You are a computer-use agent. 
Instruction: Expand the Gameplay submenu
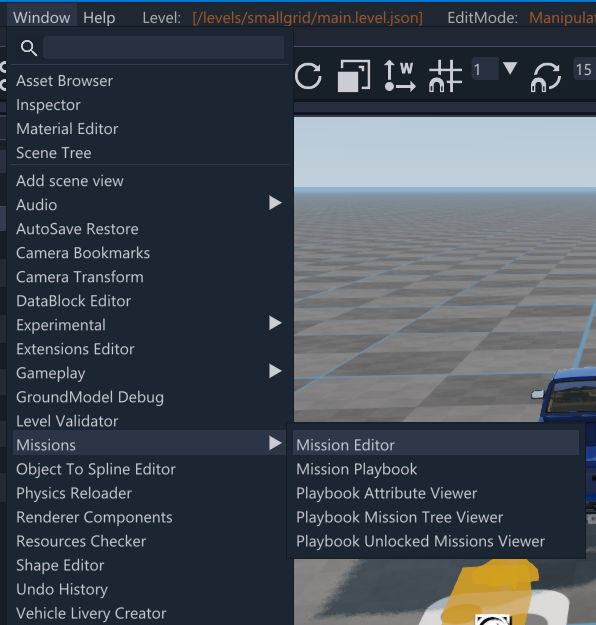click(x=149, y=373)
